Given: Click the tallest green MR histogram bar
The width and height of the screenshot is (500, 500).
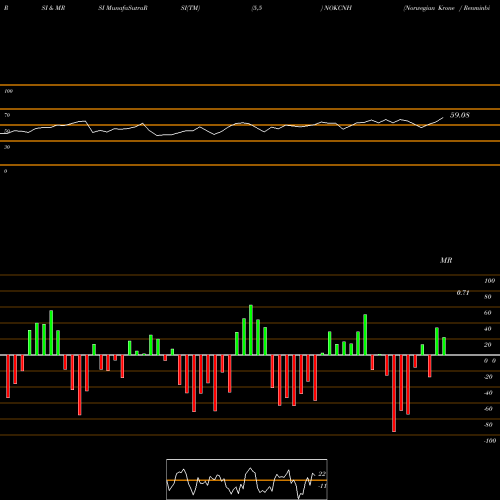Looking at the screenshot, I should [251, 330].
